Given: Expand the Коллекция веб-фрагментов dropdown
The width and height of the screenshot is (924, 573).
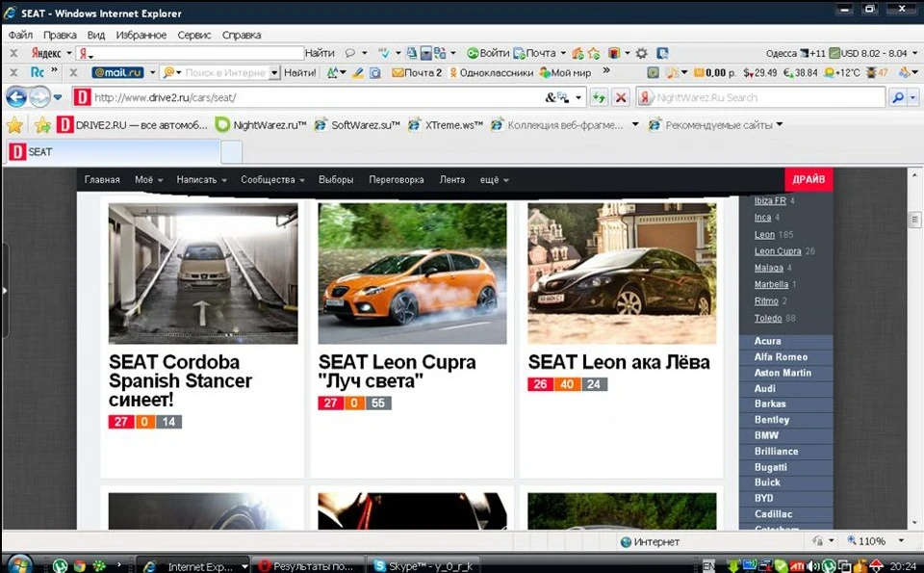Looking at the screenshot, I should pos(635,124).
